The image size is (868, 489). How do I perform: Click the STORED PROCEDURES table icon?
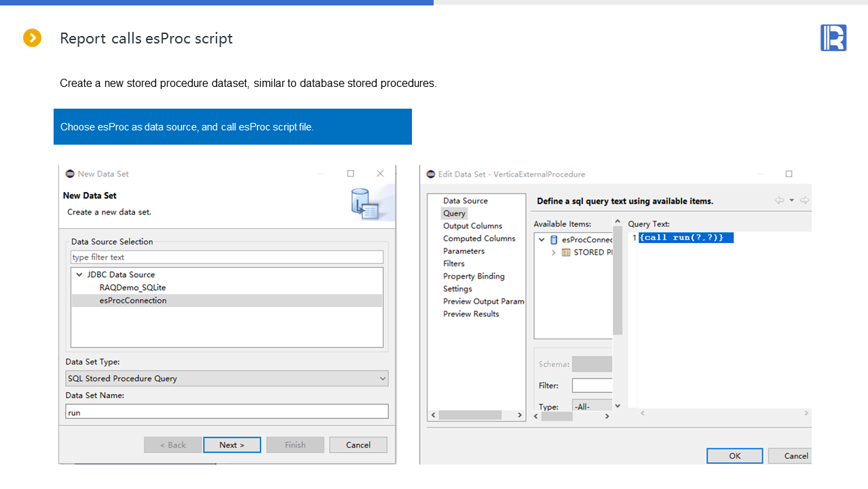(566, 253)
